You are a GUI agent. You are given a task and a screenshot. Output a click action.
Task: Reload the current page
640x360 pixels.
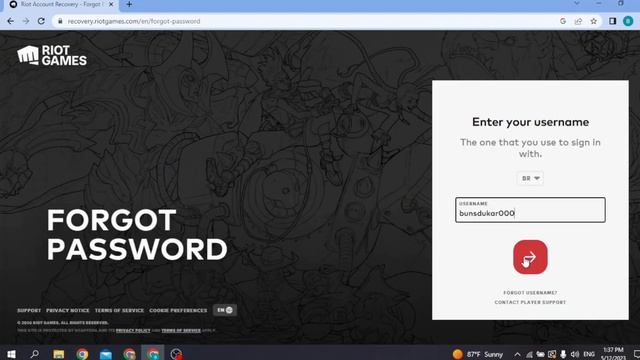[x=41, y=21]
